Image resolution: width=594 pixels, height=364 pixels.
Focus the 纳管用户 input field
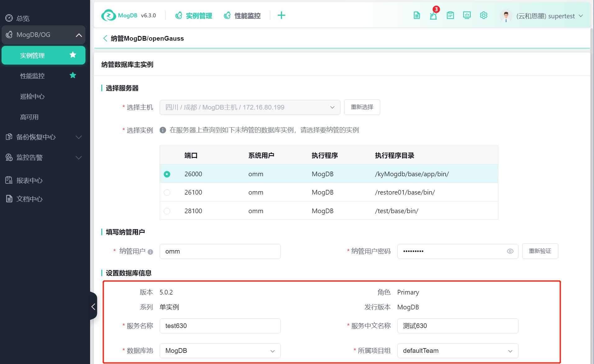coord(220,251)
